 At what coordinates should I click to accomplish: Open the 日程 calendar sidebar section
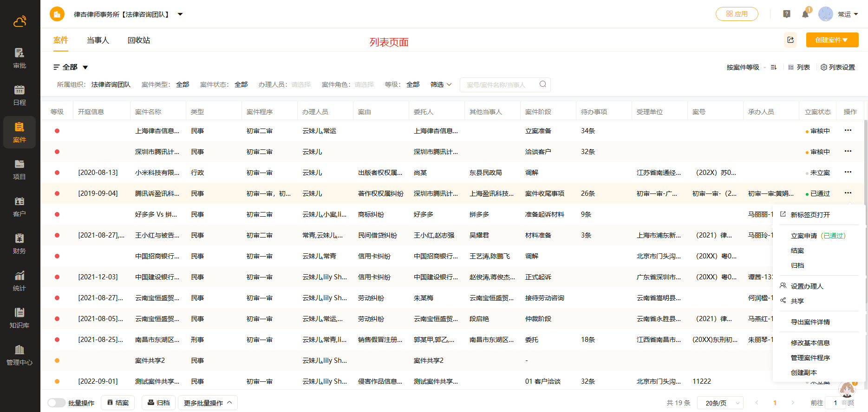point(20,96)
